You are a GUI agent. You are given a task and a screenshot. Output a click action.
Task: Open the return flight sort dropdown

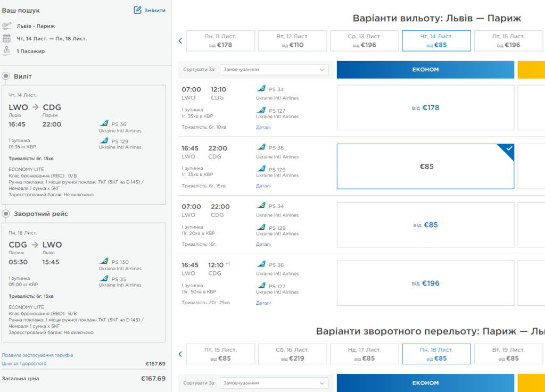coord(274,383)
